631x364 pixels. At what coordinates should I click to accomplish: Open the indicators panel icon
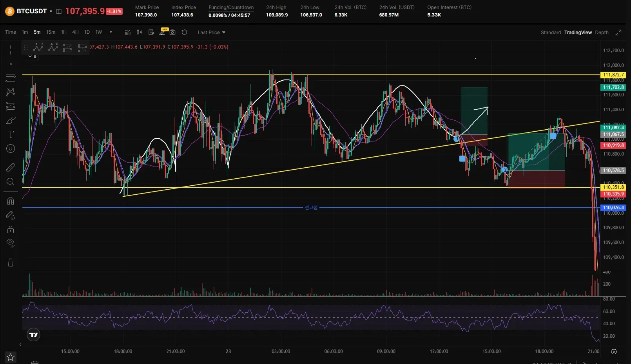(128, 32)
